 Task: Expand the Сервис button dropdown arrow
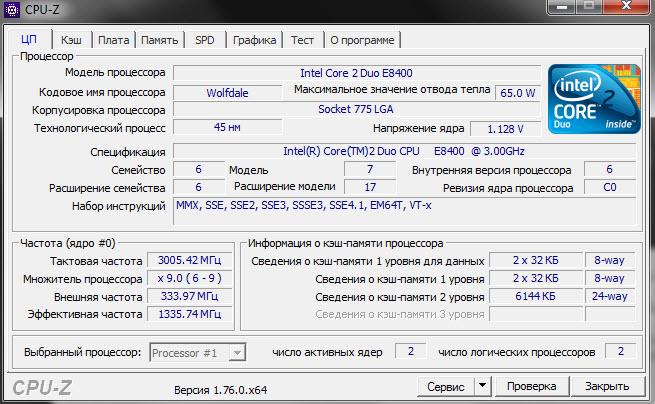(x=482, y=385)
